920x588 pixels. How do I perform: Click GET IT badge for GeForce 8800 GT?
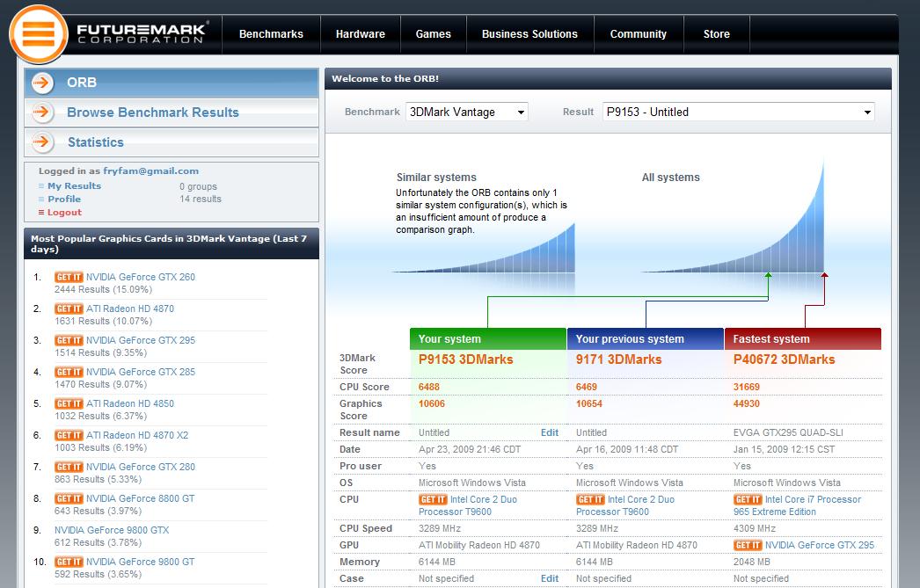tap(69, 499)
